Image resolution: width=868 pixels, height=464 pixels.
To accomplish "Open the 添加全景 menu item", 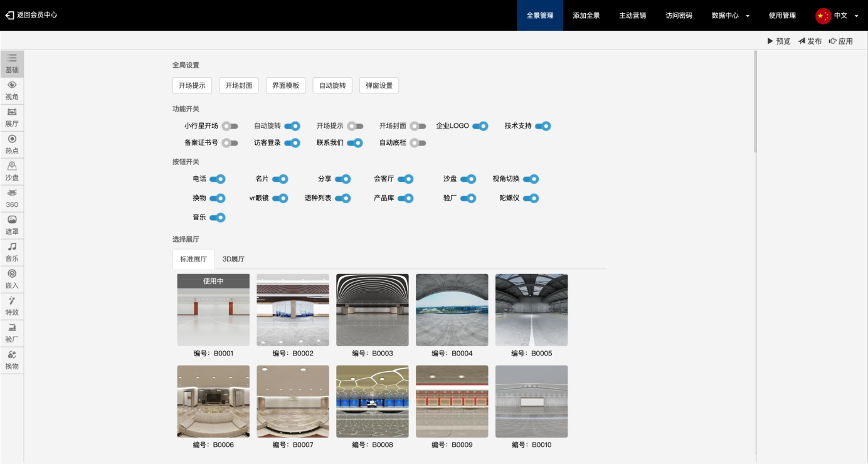I will coord(586,16).
